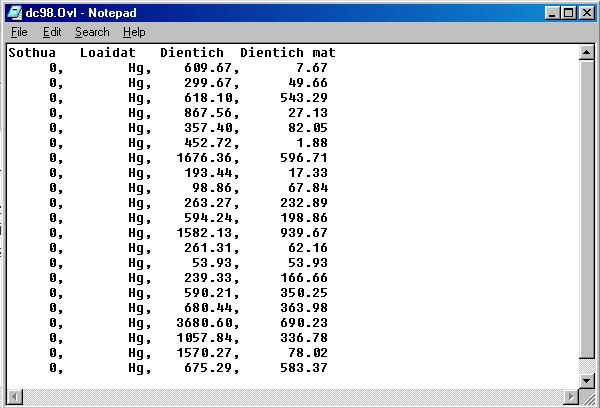Maximize the Notepad window
Image resolution: width=600 pixels, height=408 pixels.
pos(567,13)
